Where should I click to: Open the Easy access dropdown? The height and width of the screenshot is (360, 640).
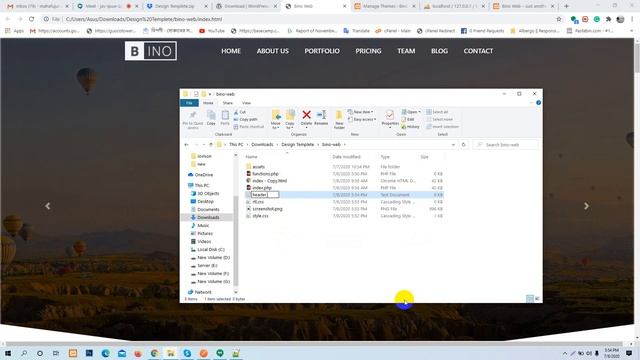point(362,119)
